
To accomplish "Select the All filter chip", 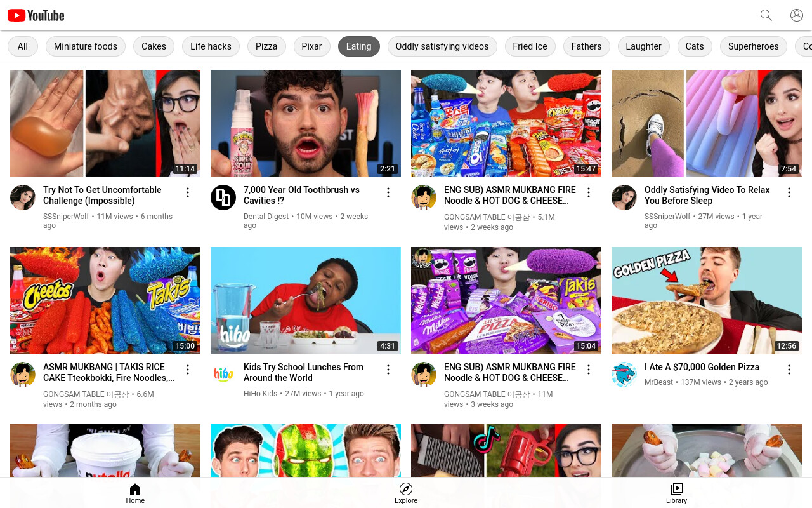I will pos(23,46).
